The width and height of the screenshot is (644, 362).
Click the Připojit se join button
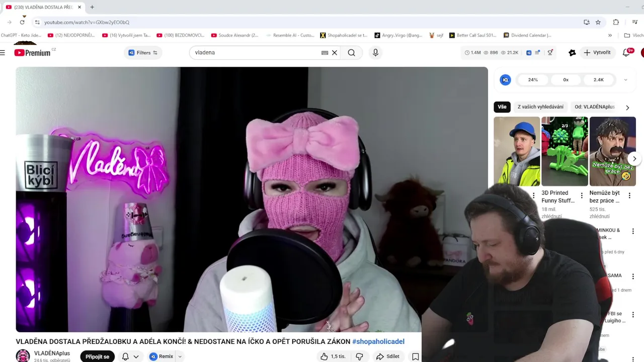(97, 356)
